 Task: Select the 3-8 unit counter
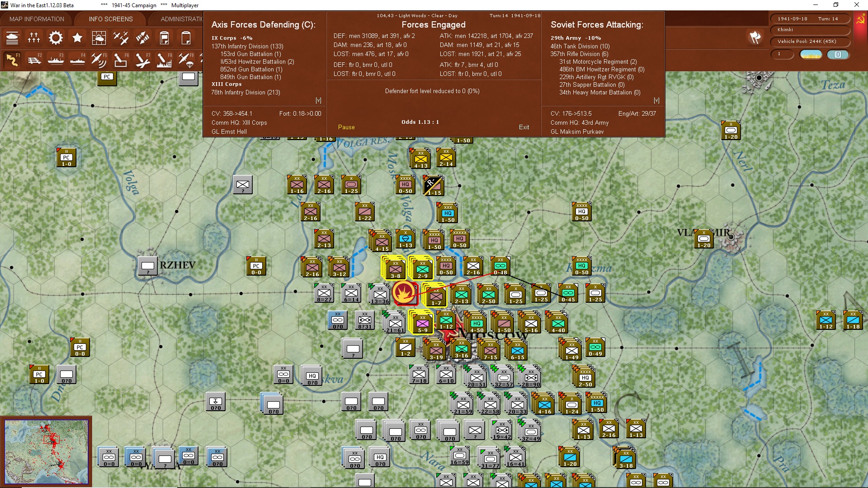coord(395,268)
